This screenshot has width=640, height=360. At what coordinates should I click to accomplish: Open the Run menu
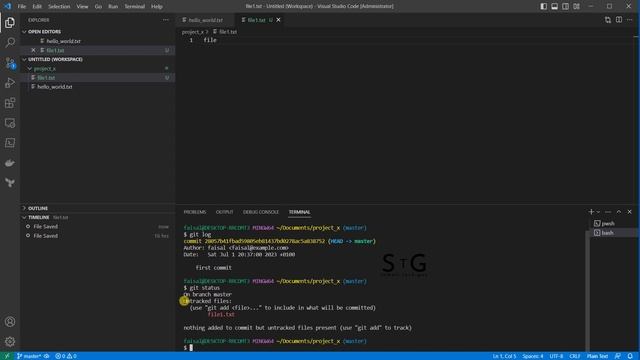(x=113, y=7)
